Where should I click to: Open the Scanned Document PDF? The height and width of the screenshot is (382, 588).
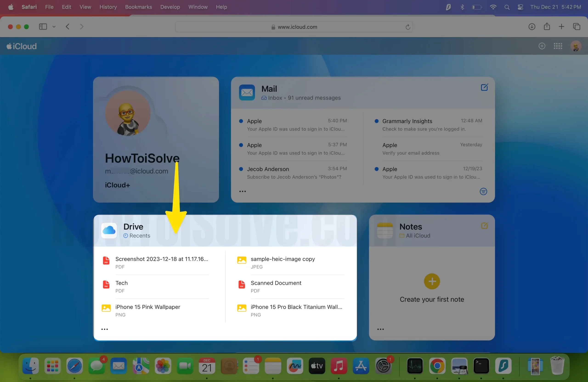pos(291,287)
